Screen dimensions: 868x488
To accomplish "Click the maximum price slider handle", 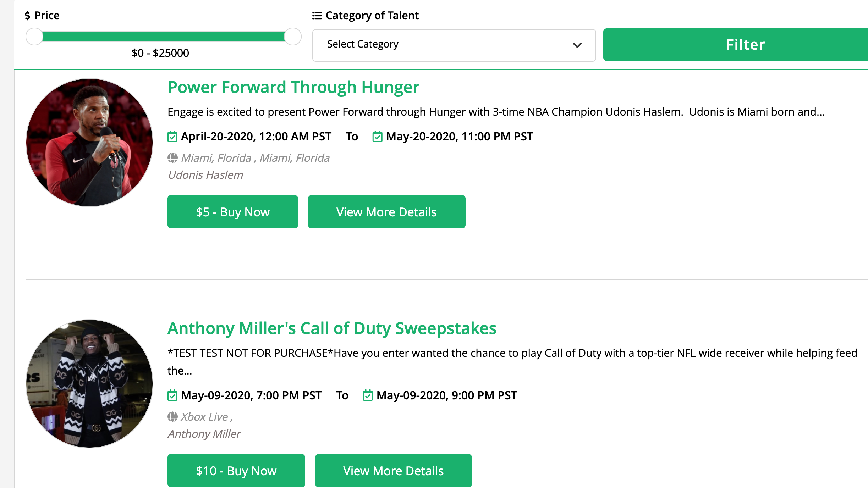I will coord(293,37).
